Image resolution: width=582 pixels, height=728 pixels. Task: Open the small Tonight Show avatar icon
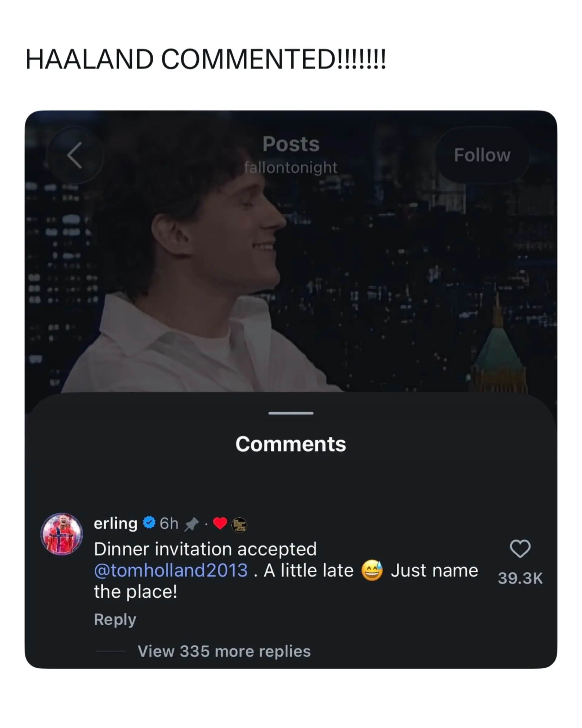point(239,525)
